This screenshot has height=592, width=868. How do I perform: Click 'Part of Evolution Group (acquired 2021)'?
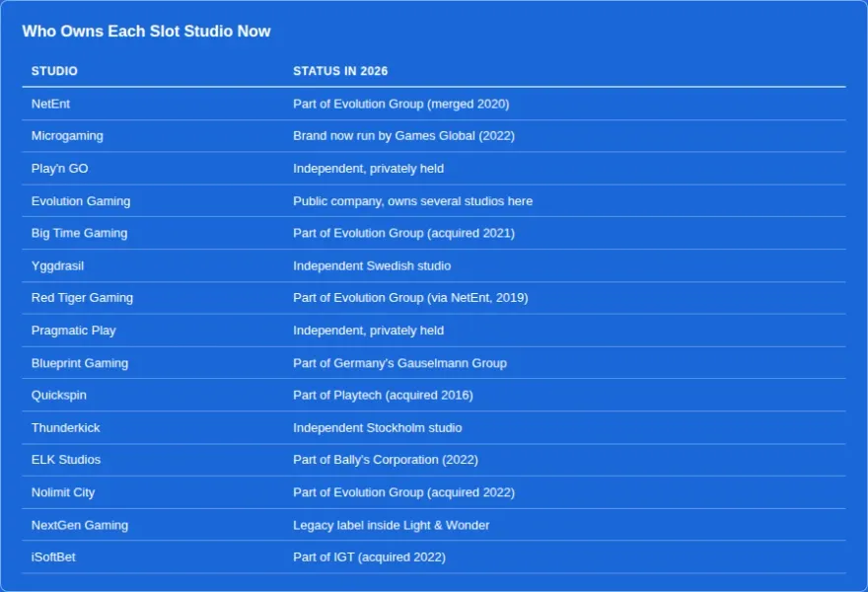(404, 233)
